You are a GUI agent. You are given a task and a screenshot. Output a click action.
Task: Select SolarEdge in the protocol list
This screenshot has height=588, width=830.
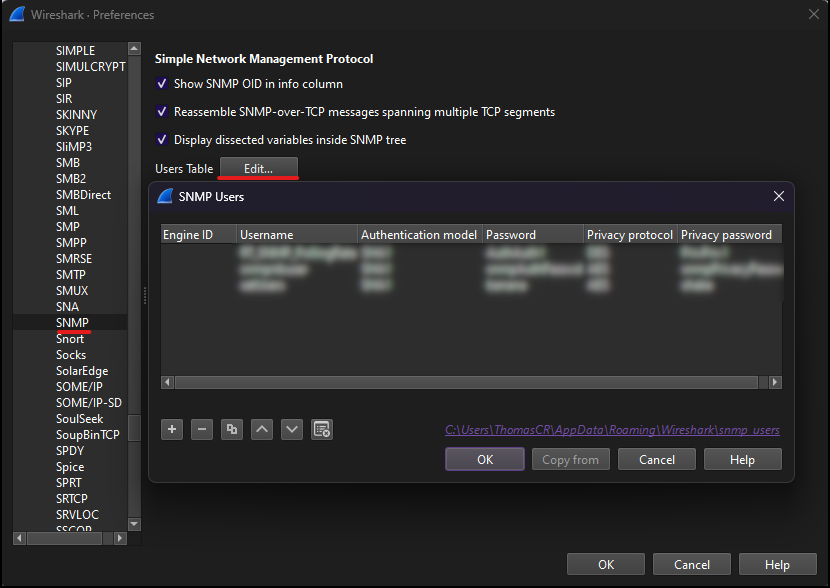click(x=82, y=370)
